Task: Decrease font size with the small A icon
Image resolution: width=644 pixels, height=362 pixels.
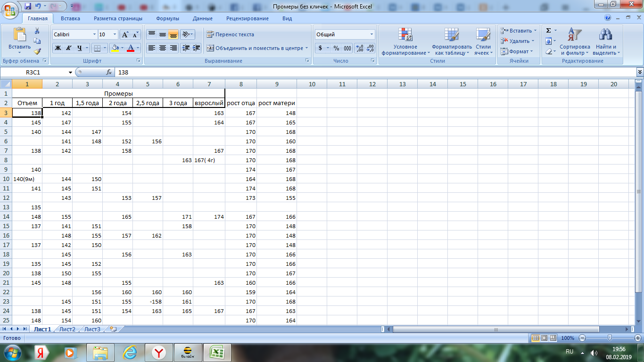Action: [x=135, y=34]
